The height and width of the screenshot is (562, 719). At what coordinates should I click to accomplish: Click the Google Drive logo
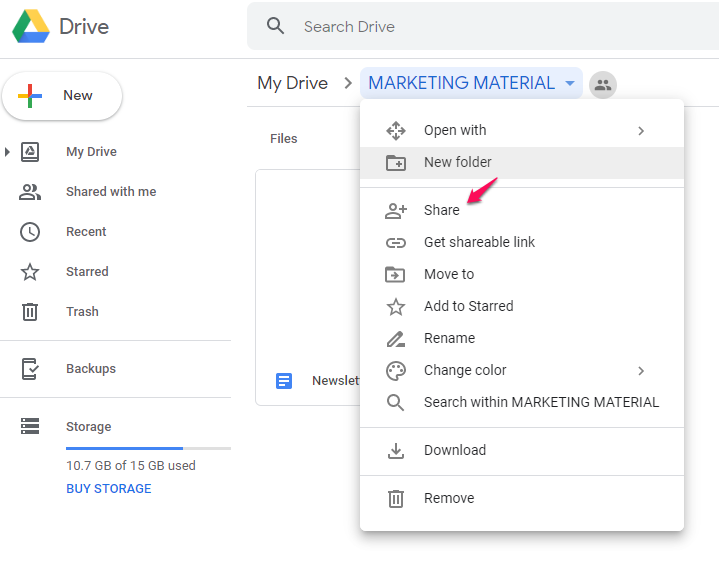[x=31, y=26]
